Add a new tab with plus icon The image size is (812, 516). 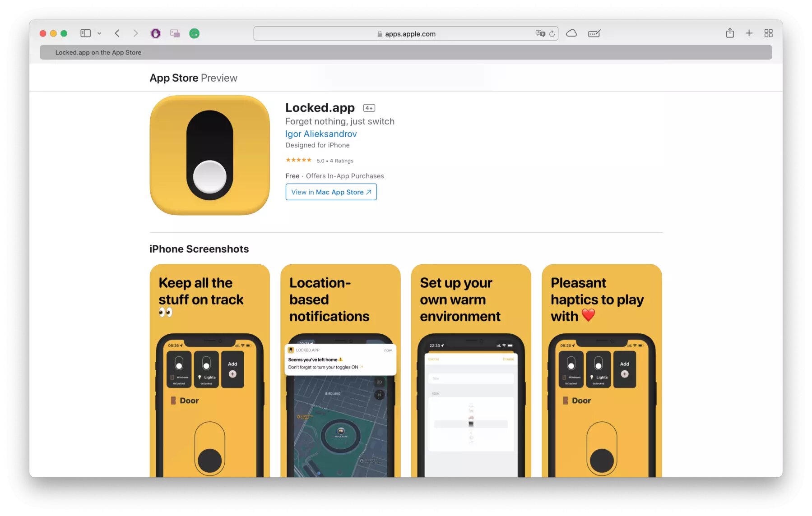point(749,33)
